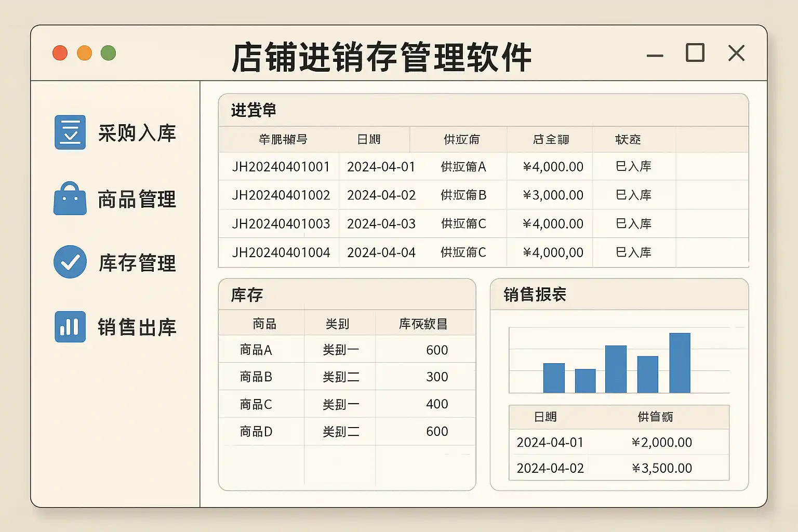Maximize the window with square icon
Image resolution: width=798 pixels, height=532 pixels.
[695, 53]
